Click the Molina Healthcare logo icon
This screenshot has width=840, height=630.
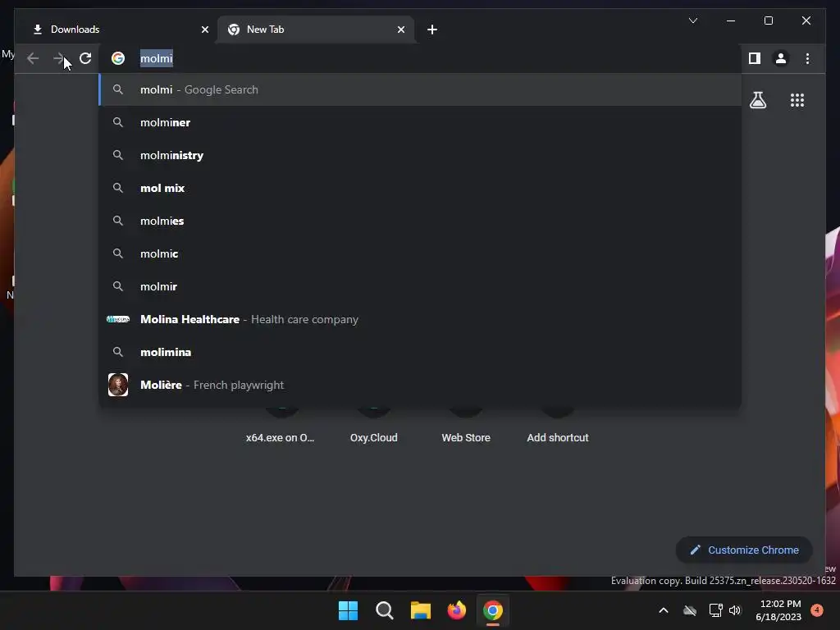(x=118, y=319)
